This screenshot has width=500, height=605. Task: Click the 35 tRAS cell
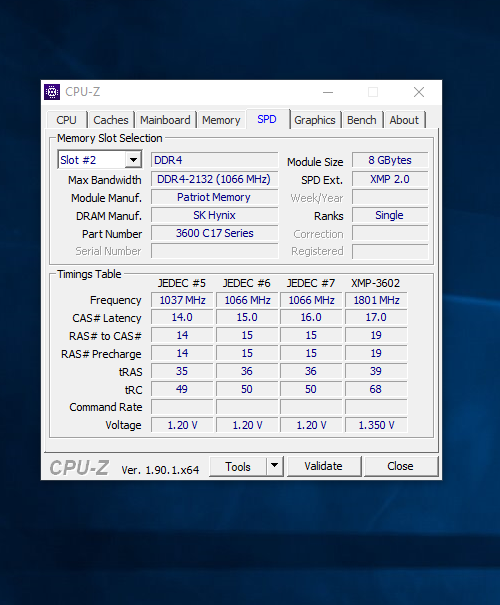tap(182, 371)
